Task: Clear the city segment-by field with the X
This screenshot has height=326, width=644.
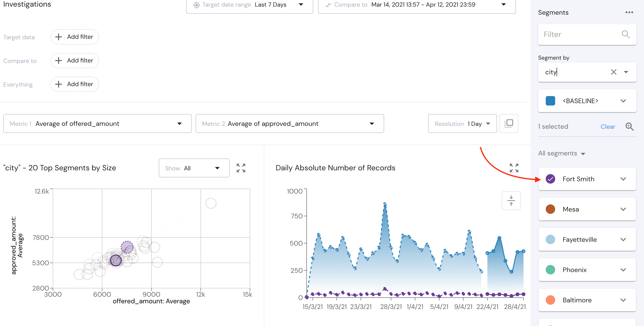Action: [x=614, y=72]
